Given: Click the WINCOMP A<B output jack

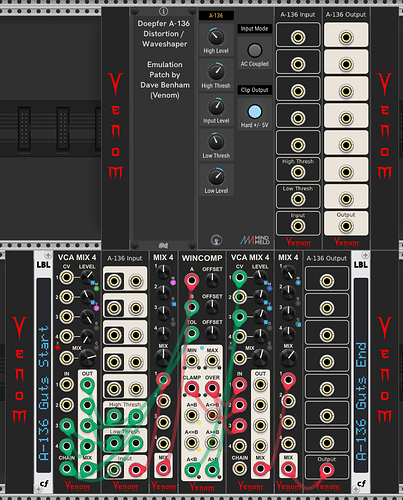Looking at the screenshot, I should pyautogui.click(x=192, y=470).
